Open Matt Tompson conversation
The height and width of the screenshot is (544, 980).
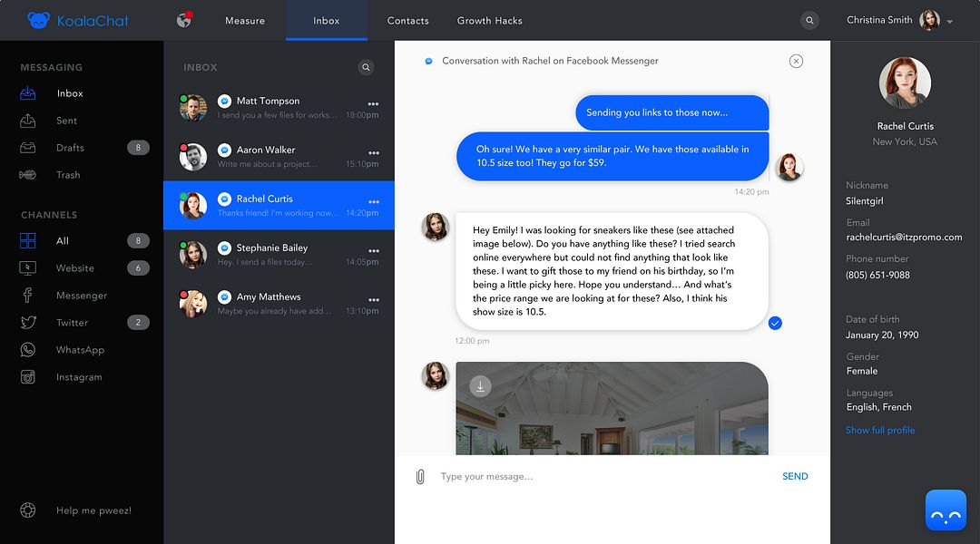[x=279, y=107]
